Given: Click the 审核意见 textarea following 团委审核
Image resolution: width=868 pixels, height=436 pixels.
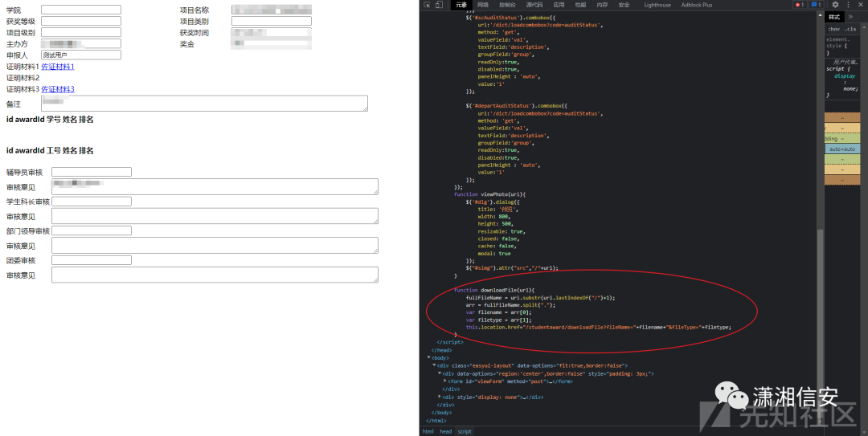Looking at the screenshot, I should point(215,275).
